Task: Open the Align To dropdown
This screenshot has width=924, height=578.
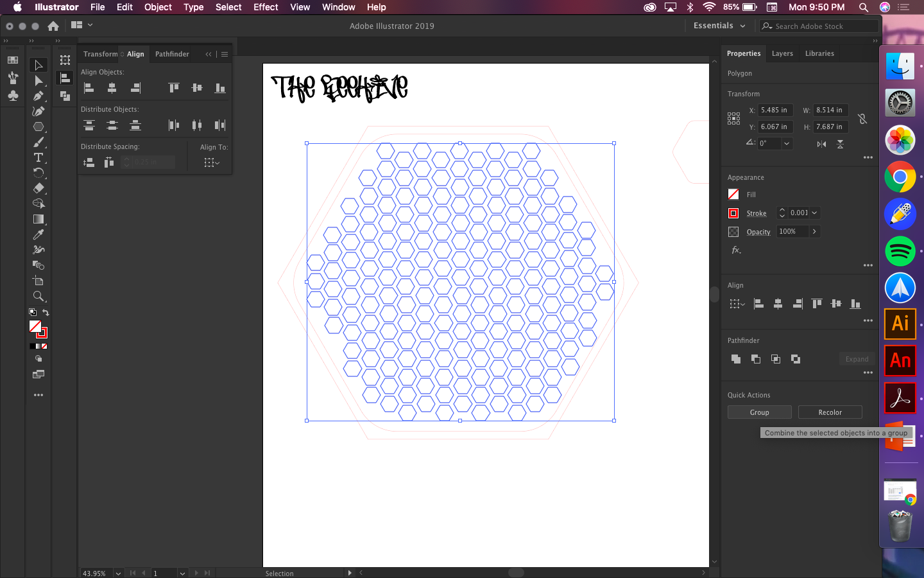Action: tap(211, 162)
